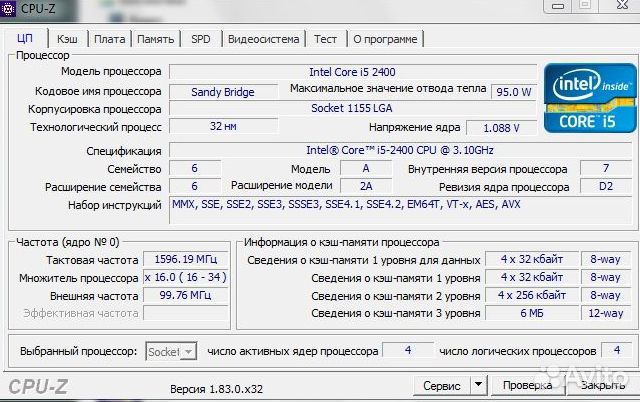Click the multiplier value x 16.0 (16 - 34)
Image resolution: width=640 pixels, height=402 pixels.
tap(186, 278)
